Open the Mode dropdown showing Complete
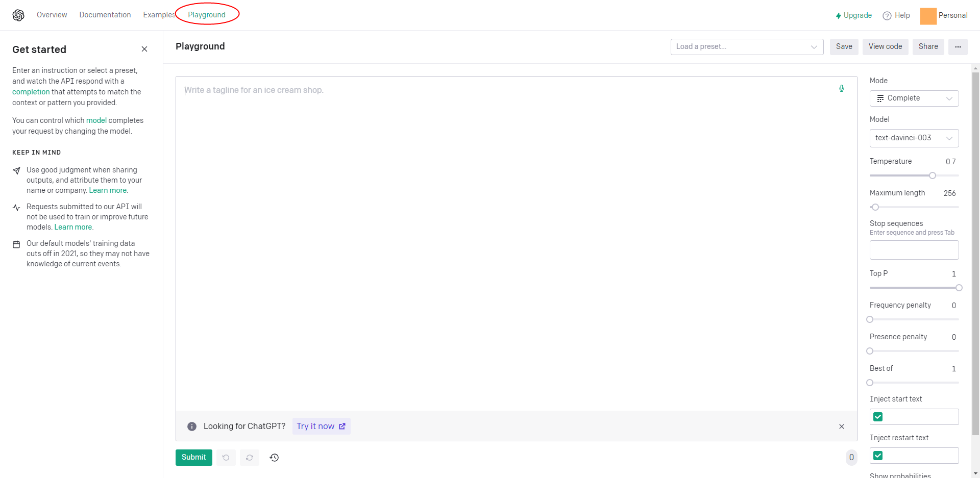 [914, 98]
